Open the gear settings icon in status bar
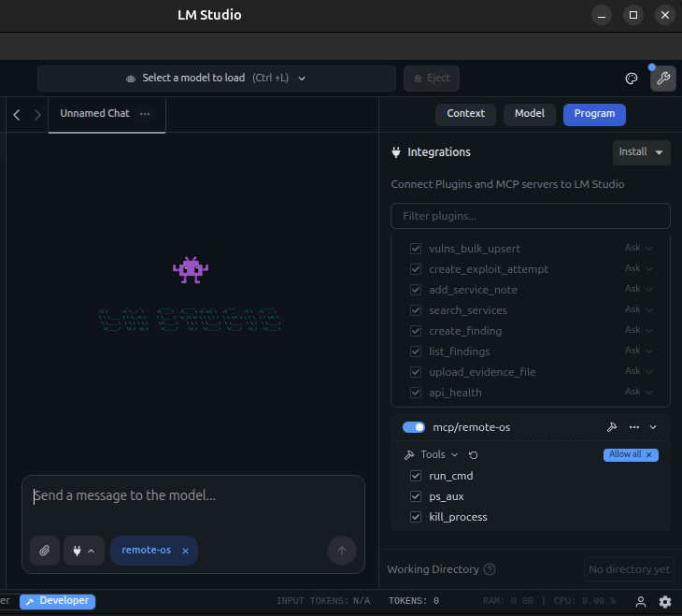Image resolution: width=682 pixels, height=616 pixels. coord(665,602)
